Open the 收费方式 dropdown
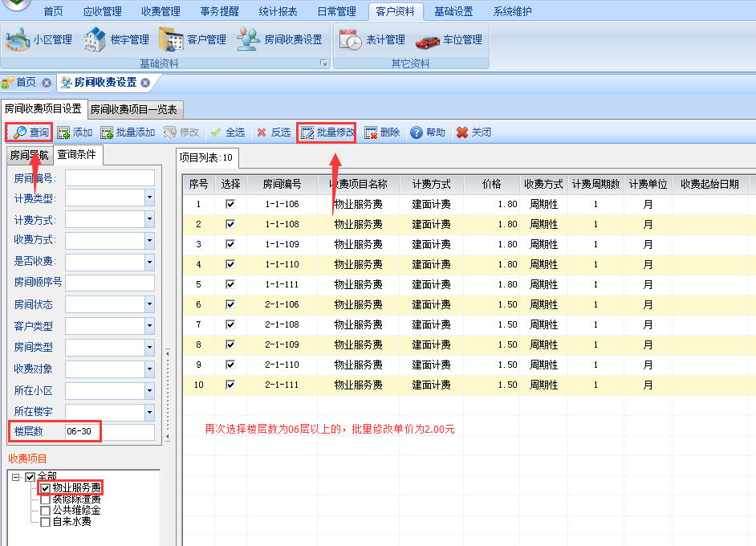The image size is (756, 546). point(149,241)
